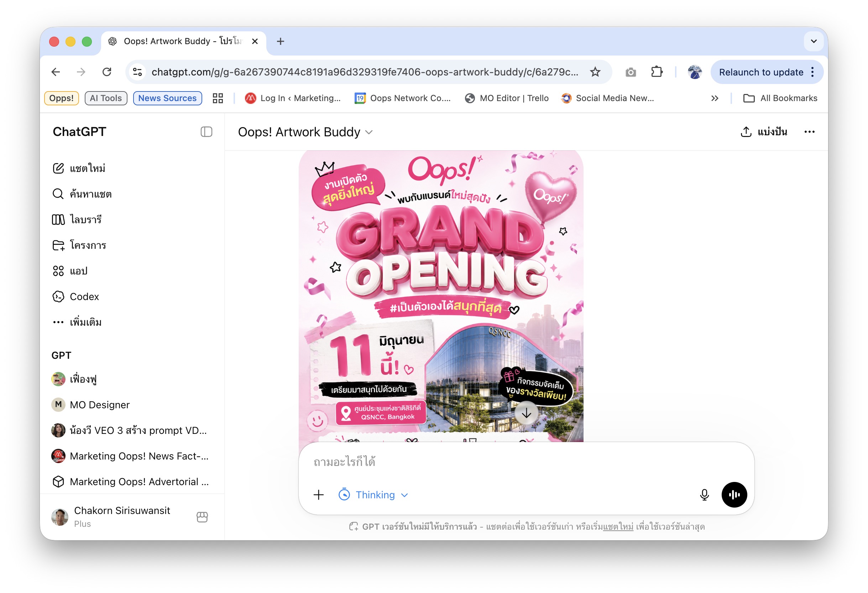
Task: Click the message input field
Action: coord(526,462)
